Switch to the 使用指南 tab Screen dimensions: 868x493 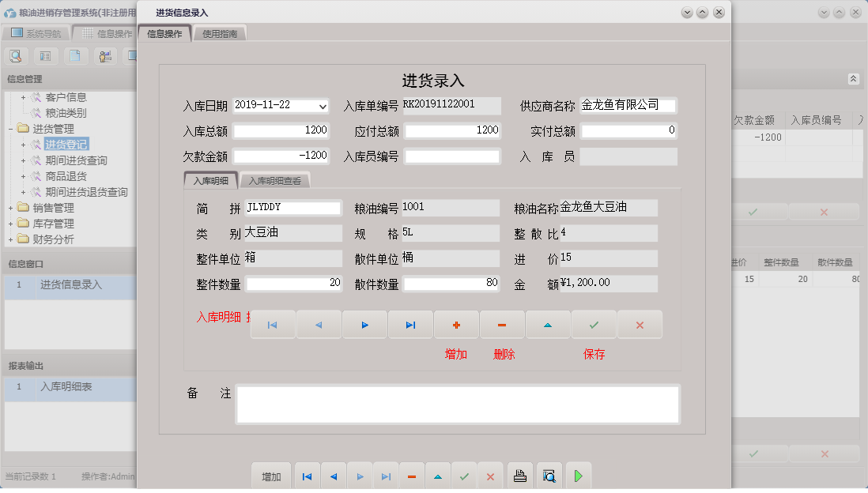[x=220, y=34]
